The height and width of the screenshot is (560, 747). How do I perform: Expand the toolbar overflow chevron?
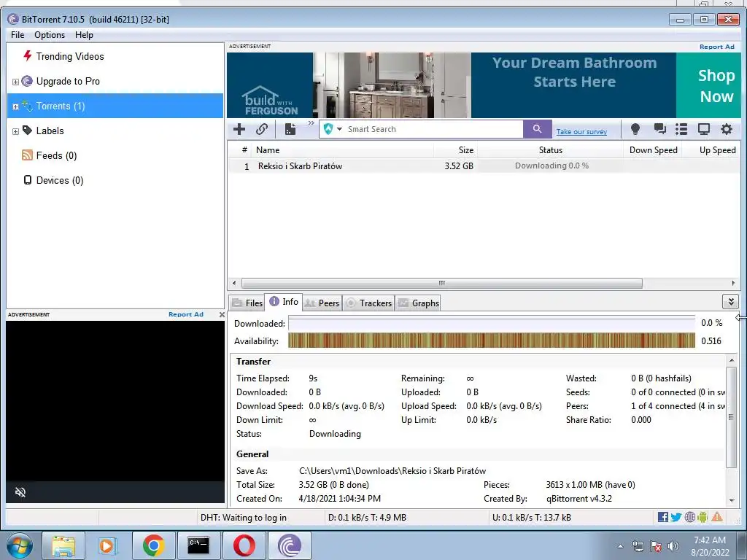coord(311,123)
